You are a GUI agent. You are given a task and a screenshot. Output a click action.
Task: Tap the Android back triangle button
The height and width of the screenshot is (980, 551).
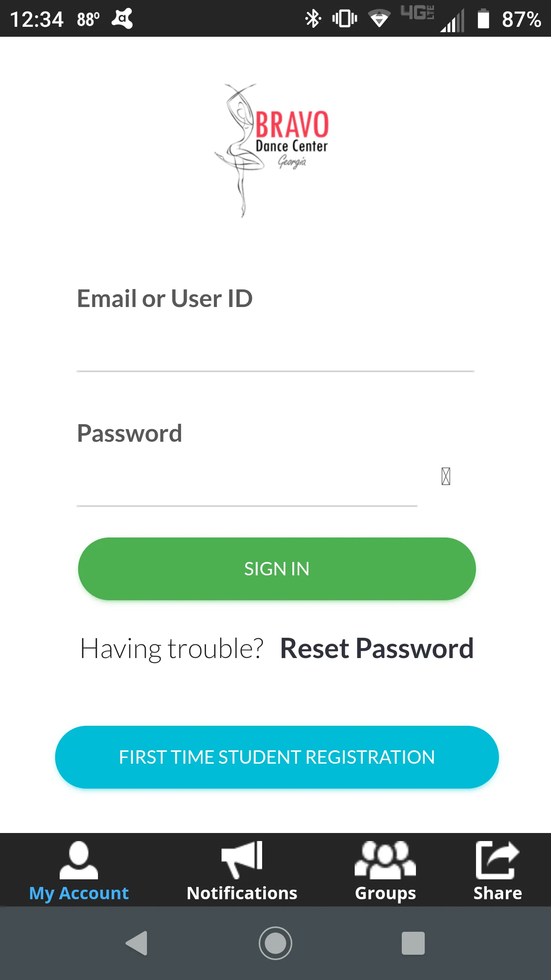click(137, 943)
